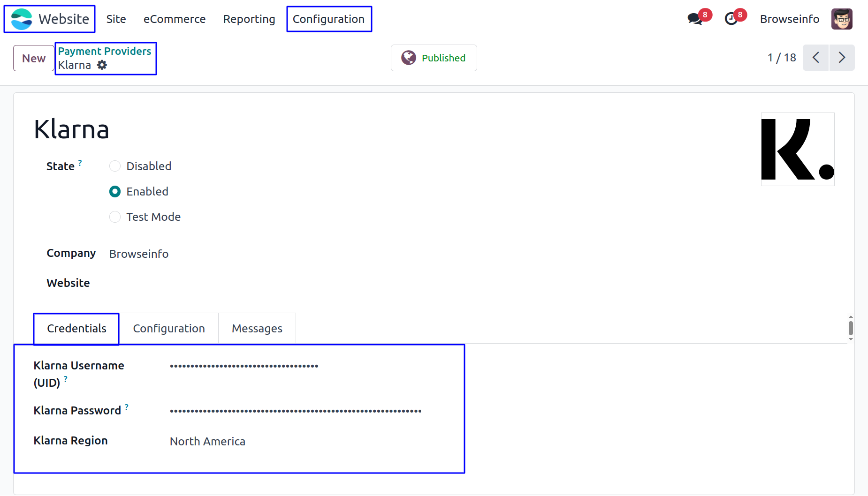
Task: Click the Klarna name title field
Action: pos(71,130)
